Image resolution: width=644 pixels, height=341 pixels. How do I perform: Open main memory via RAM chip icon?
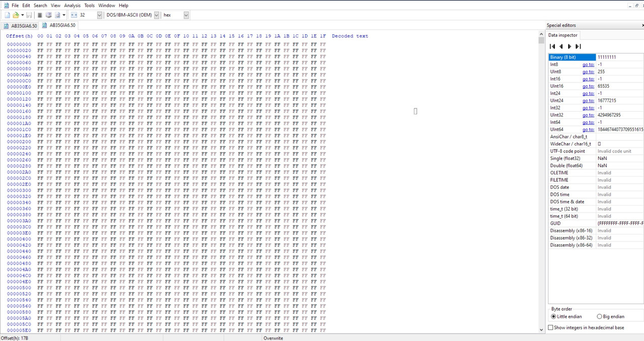40,15
